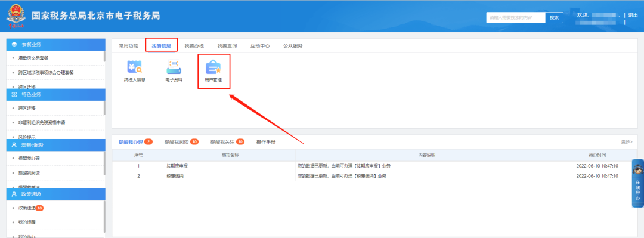Click the 事项名称 column header

pyautogui.click(x=230, y=155)
